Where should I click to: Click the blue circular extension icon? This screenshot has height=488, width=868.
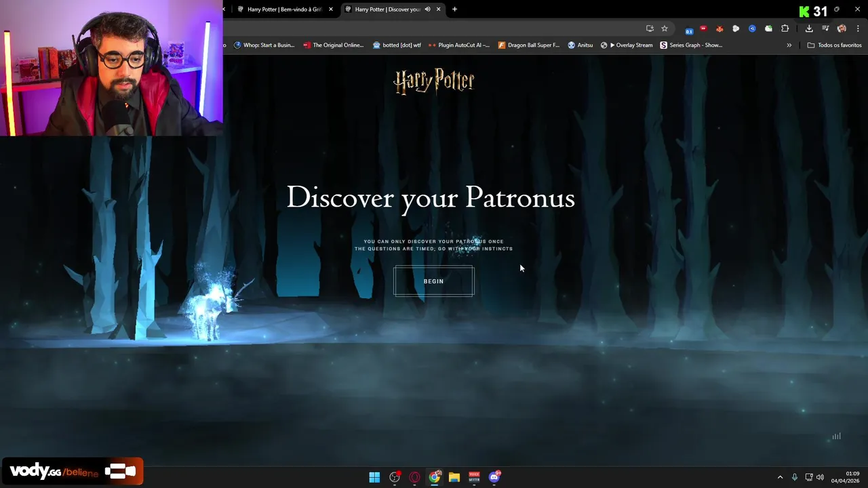(x=752, y=28)
